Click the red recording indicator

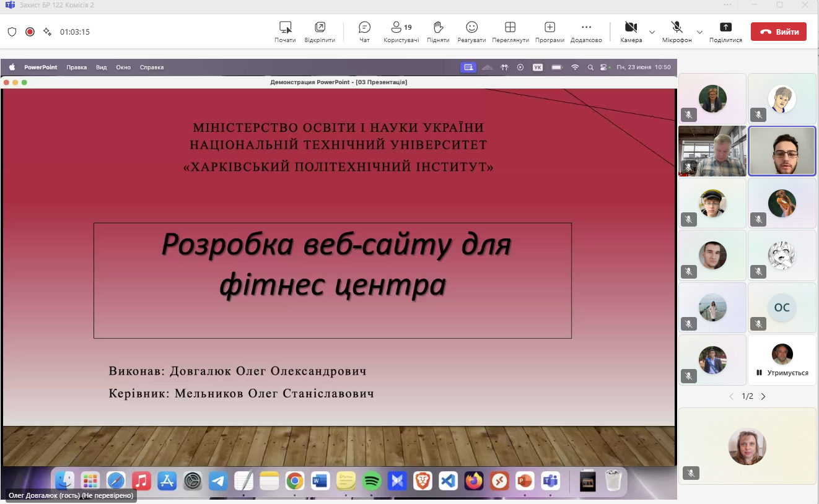30,32
